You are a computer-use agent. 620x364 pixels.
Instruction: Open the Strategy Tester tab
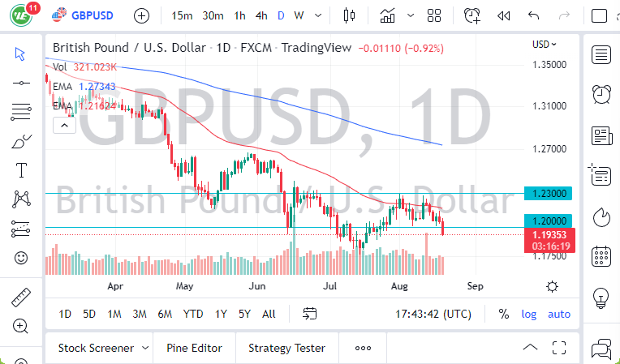[x=286, y=348]
